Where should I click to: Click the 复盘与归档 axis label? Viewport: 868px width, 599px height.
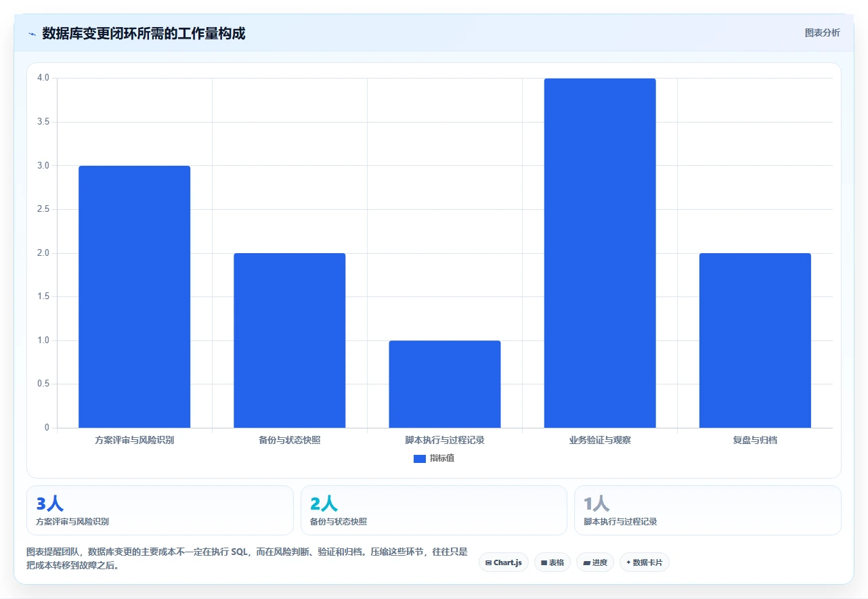755,440
